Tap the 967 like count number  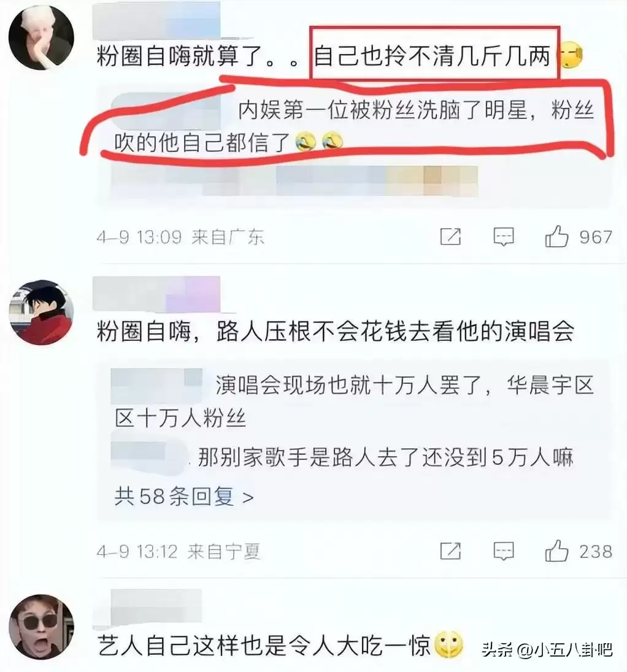596,237
